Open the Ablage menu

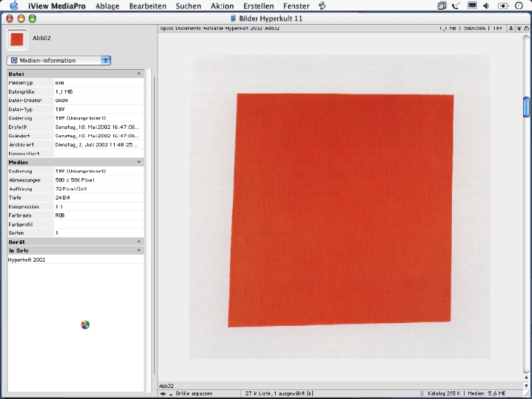point(107,6)
